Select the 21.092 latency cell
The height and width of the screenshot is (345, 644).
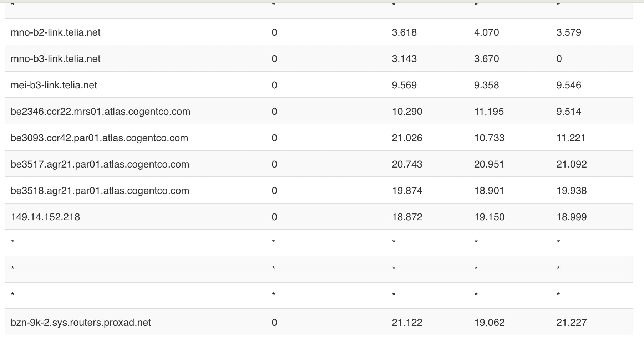pos(571,164)
